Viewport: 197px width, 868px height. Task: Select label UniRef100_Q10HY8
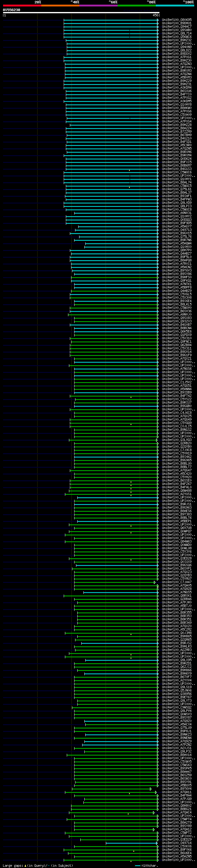[177, 104]
